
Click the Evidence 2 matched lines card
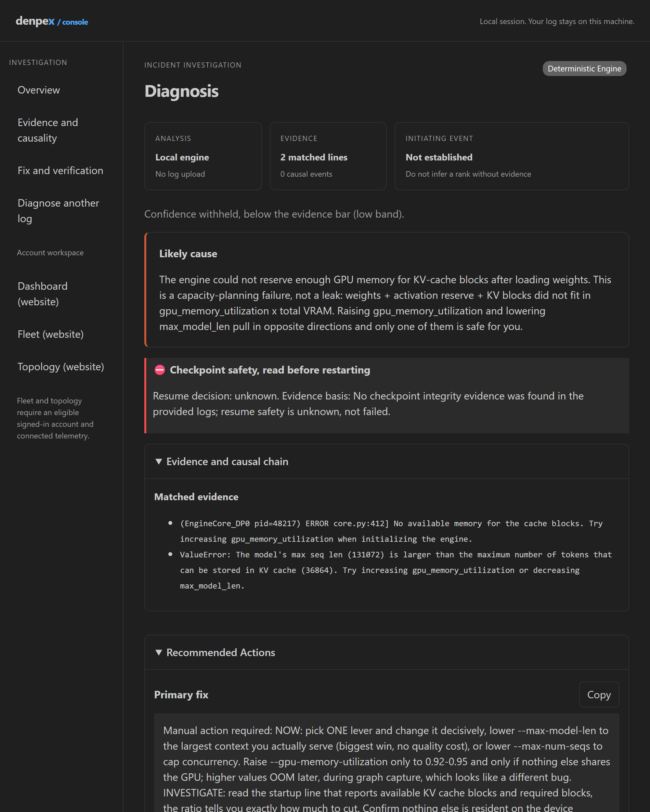[x=328, y=156]
